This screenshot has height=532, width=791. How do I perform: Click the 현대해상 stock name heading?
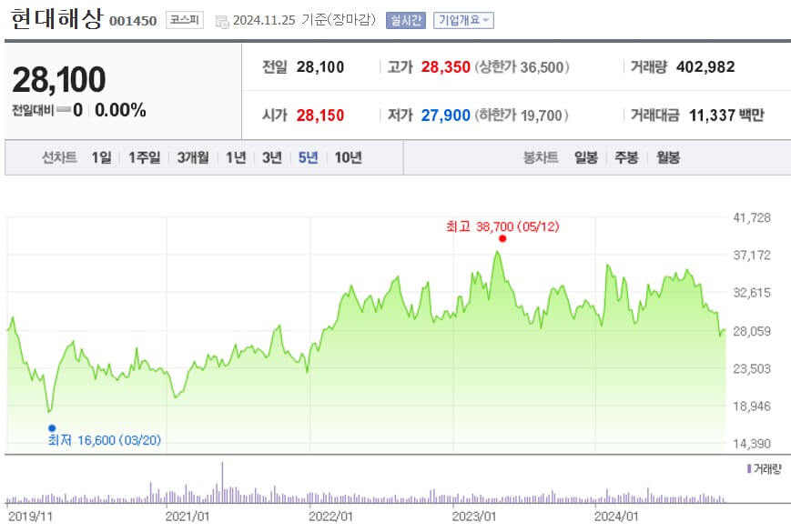(56, 19)
